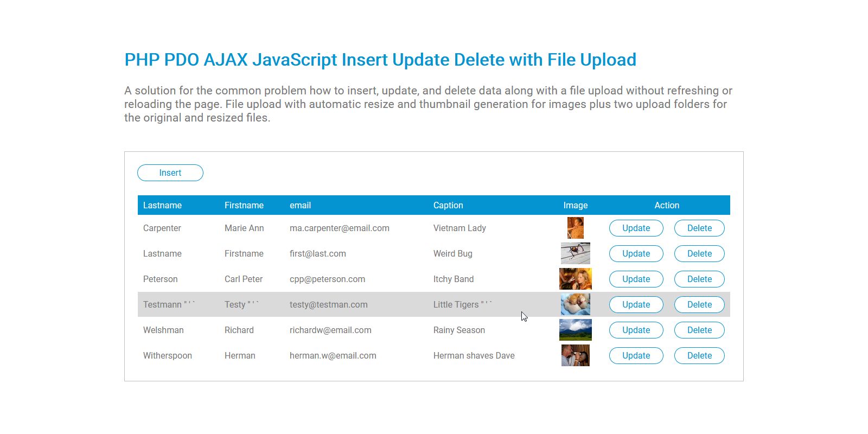Click the Itchy Band thumbnail image
The image size is (868, 434).
click(x=576, y=279)
